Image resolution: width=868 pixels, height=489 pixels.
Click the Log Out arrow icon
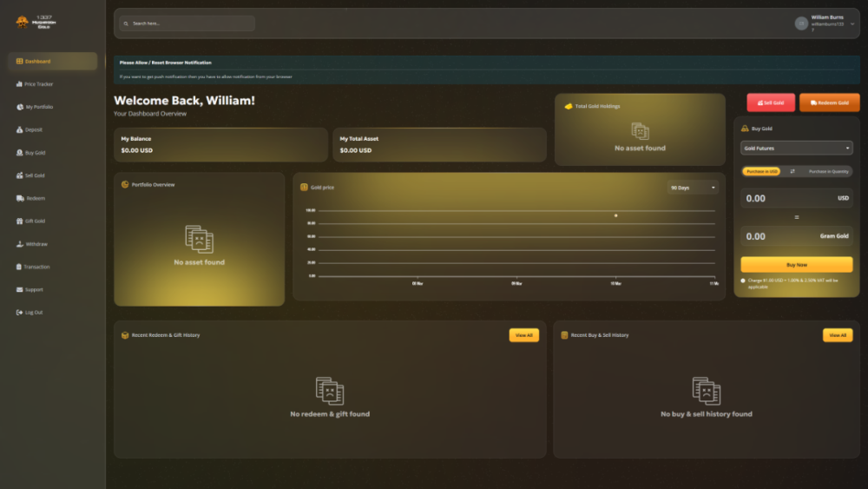(x=19, y=313)
